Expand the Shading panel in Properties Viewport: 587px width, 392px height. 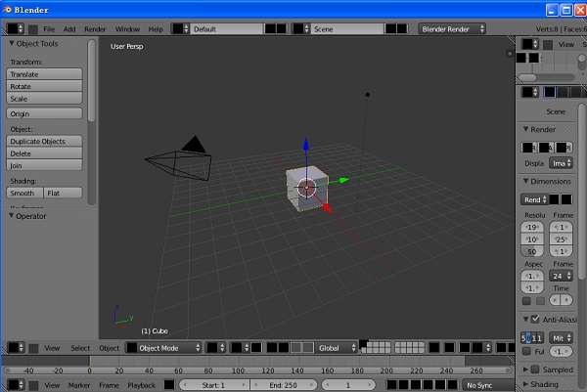point(525,384)
